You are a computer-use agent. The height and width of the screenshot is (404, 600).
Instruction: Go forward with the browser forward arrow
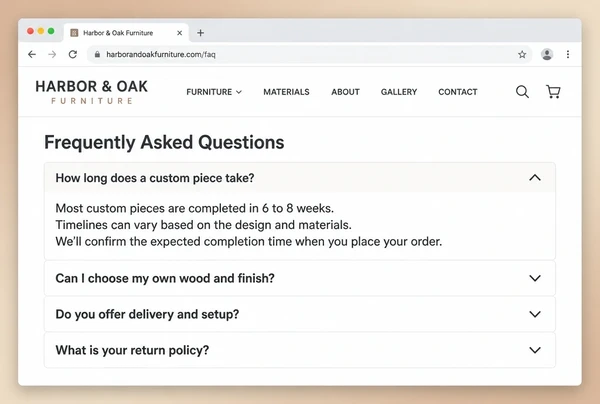pos(52,54)
